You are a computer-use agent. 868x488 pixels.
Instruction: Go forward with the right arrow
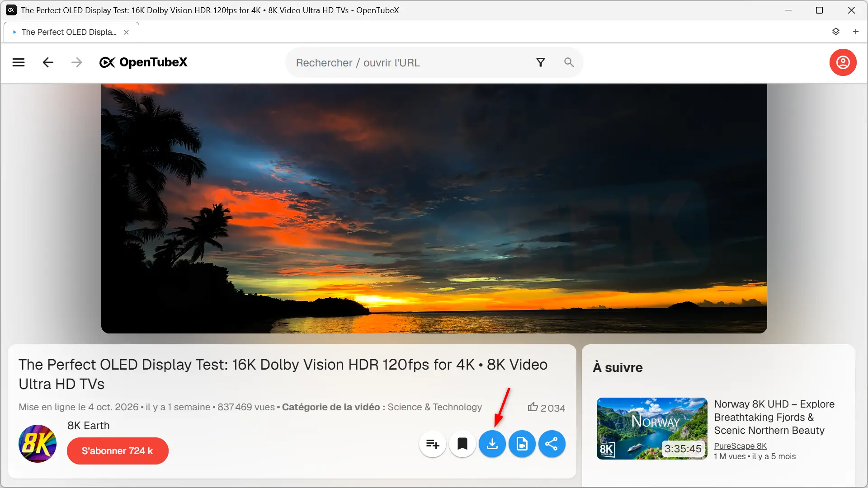(x=77, y=62)
